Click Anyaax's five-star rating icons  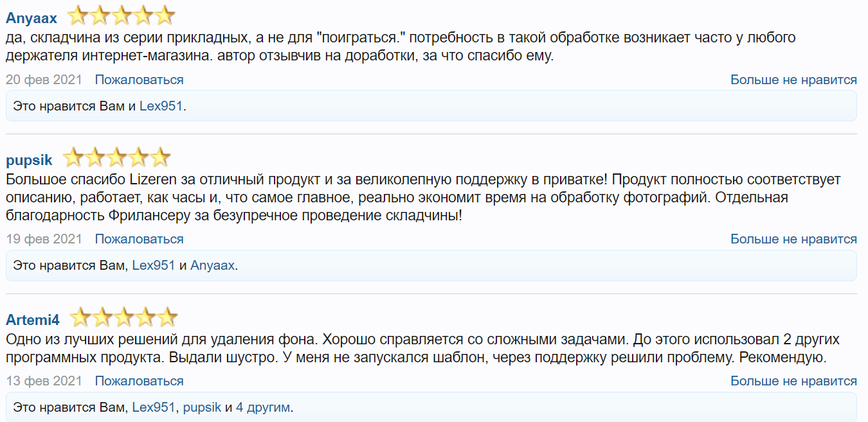[121, 15]
